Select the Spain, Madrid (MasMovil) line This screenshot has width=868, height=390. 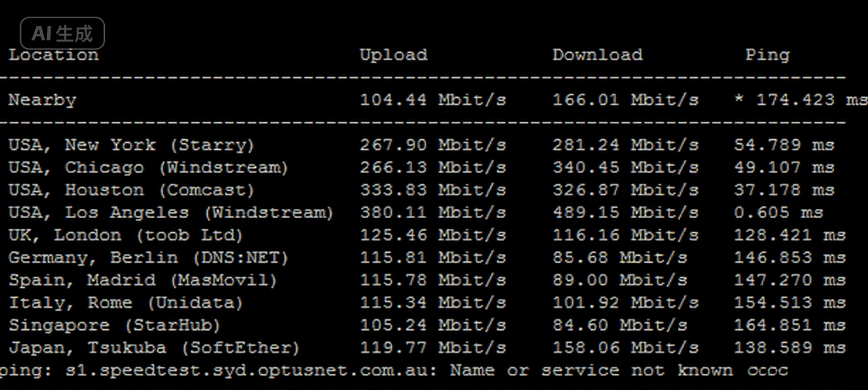(x=142, y=281)
